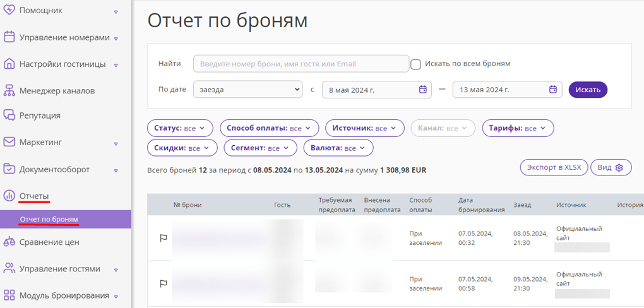Viewport: 644px width, 308px height.
Task: Open the Сегмент filter dropdown
Action: pos(260,148)
